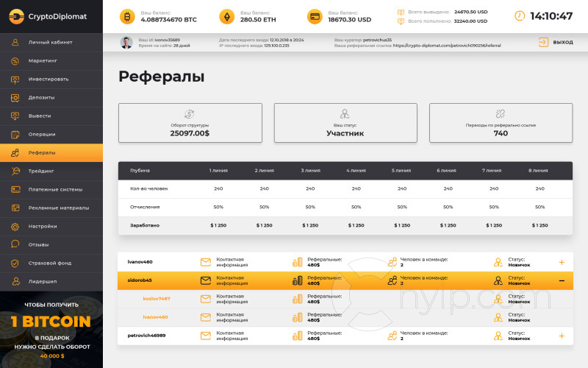Click the coins icon in petrovich46989 row

[298, 336]
